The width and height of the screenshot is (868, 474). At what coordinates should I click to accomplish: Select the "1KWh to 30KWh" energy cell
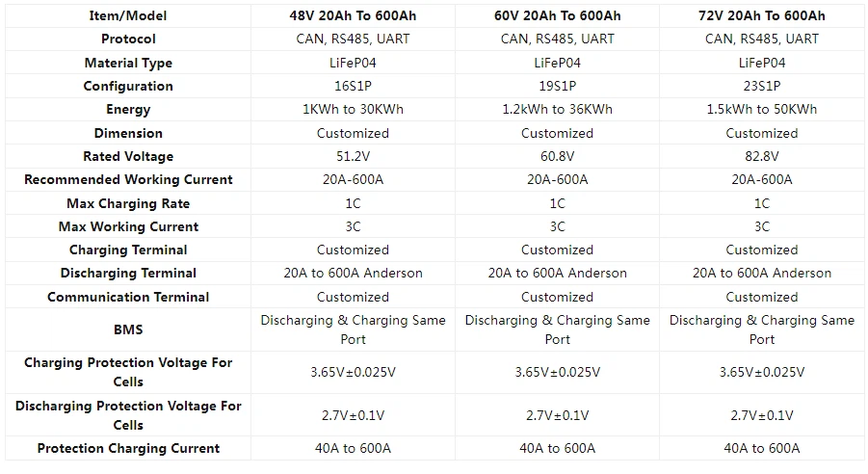[x=353, y=109]
